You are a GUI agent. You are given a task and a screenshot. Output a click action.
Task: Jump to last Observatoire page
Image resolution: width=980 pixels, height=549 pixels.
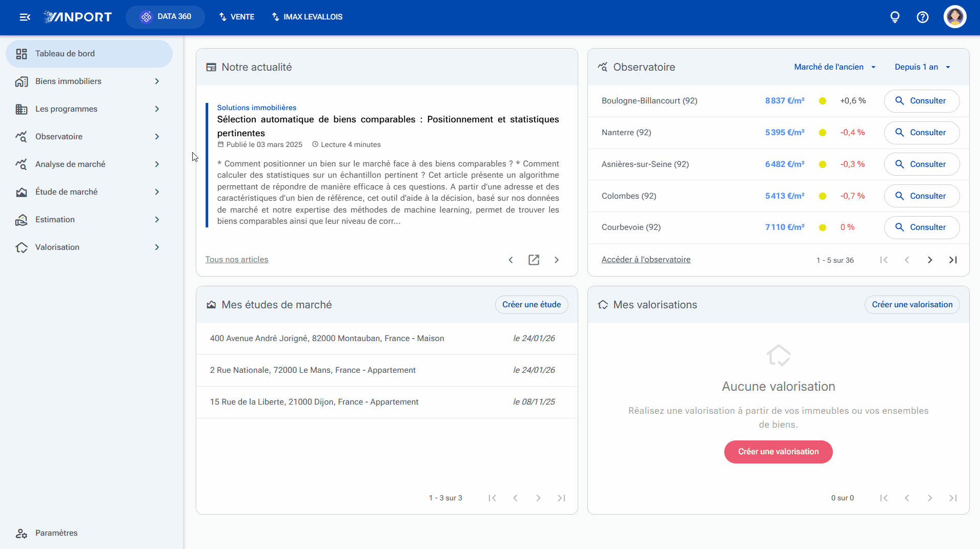[953, 260]
